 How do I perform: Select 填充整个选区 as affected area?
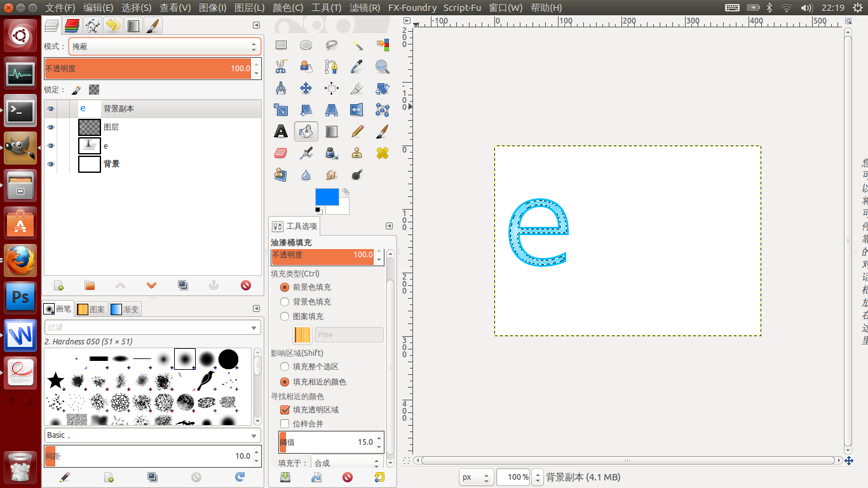pos(285,367)
